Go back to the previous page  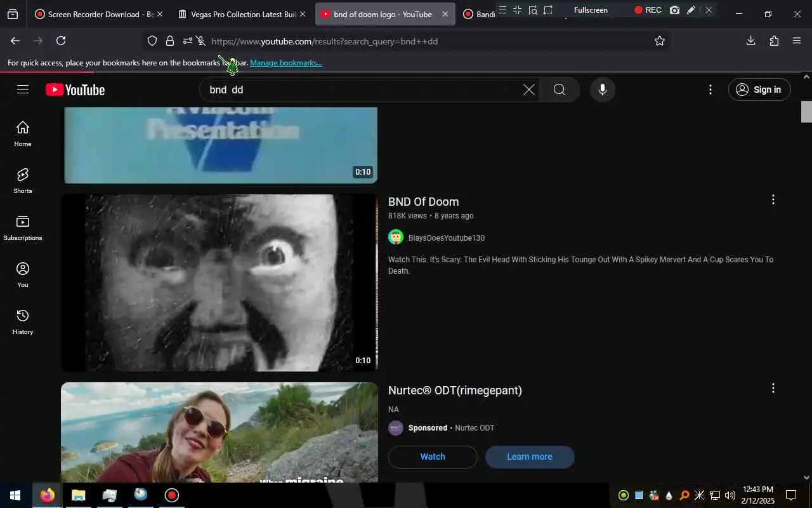[15, 41]
